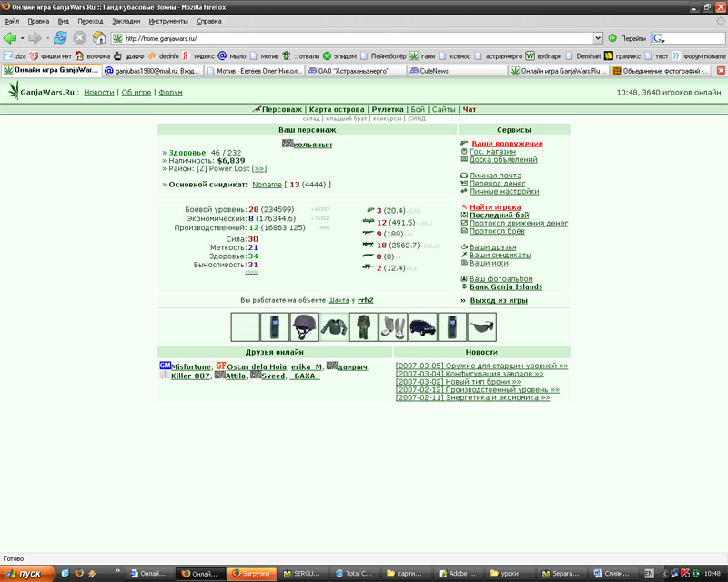Open the Back button history dropdown arrow
Screen dimensions: 728x582
click(22, 38)
